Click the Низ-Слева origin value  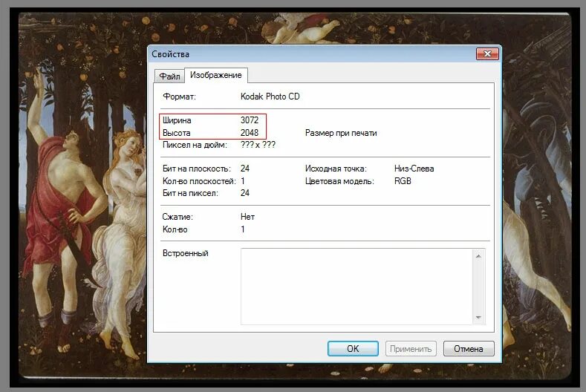[414, 169]
